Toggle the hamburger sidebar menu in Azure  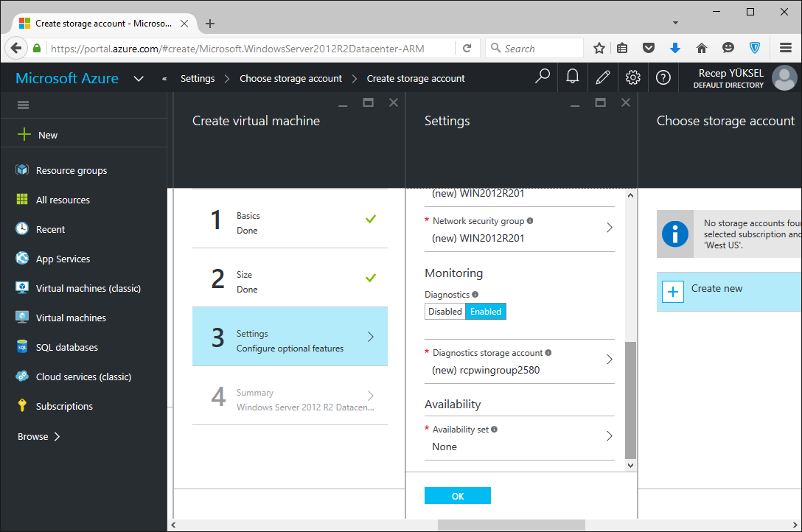click(23, 105)
